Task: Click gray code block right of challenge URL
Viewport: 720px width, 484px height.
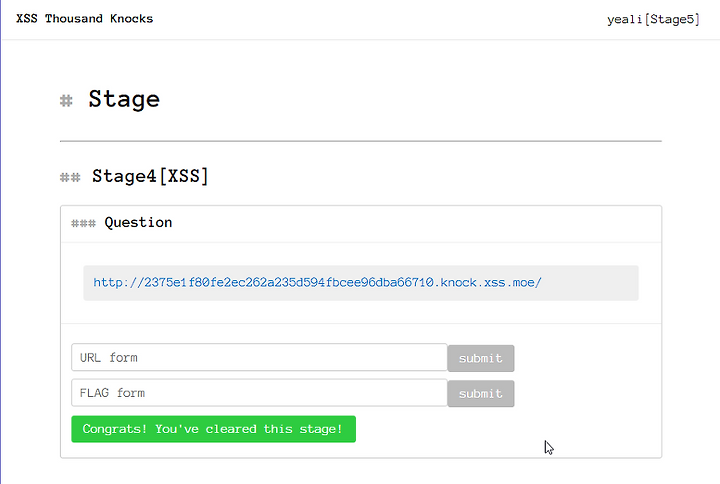Action: pos(590,283)
